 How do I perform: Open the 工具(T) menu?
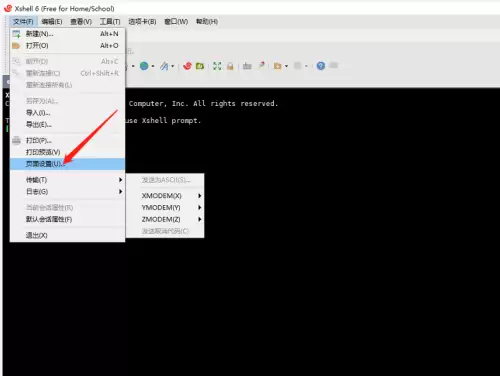coord(110,22)
